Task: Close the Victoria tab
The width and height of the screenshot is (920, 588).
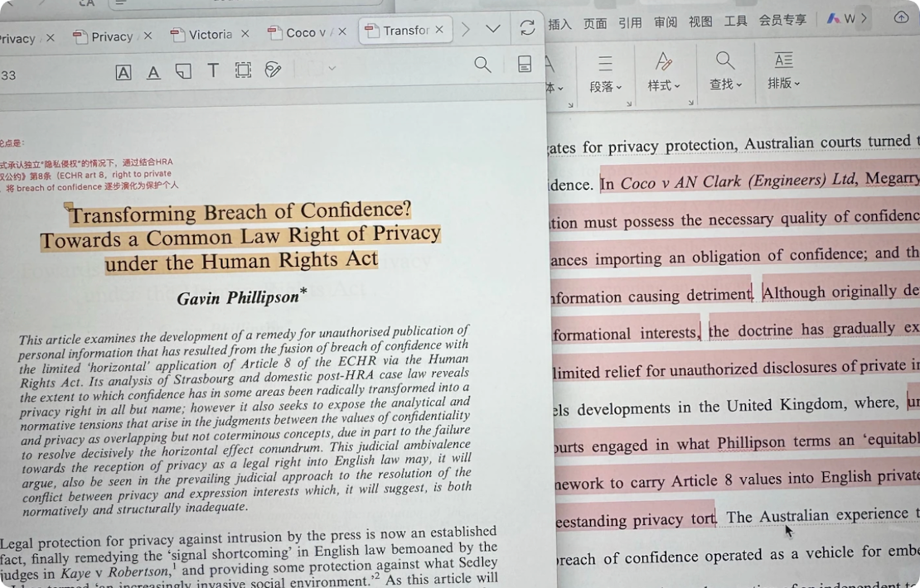Action: 245,34
